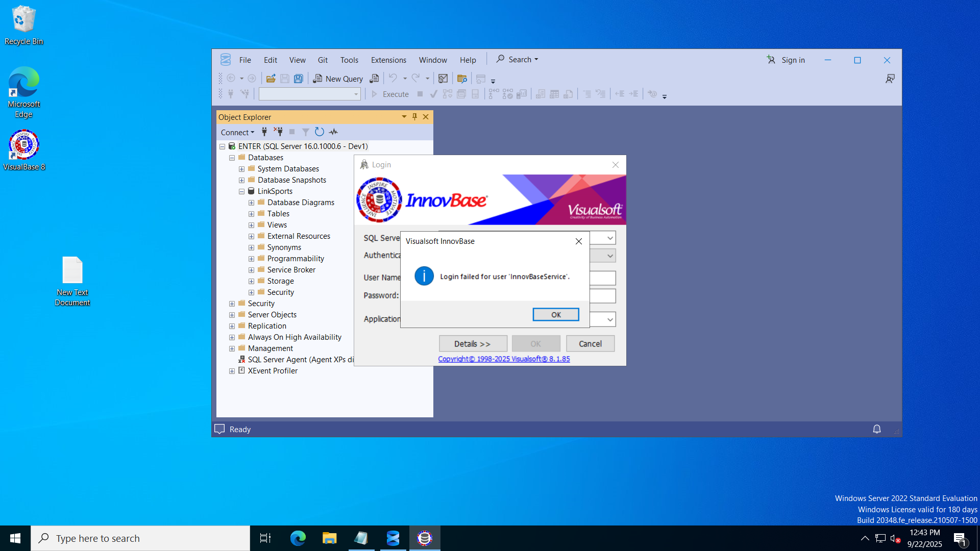Collapse the LinkSports database node
980x551 pixels.
[x=241, y=191]
